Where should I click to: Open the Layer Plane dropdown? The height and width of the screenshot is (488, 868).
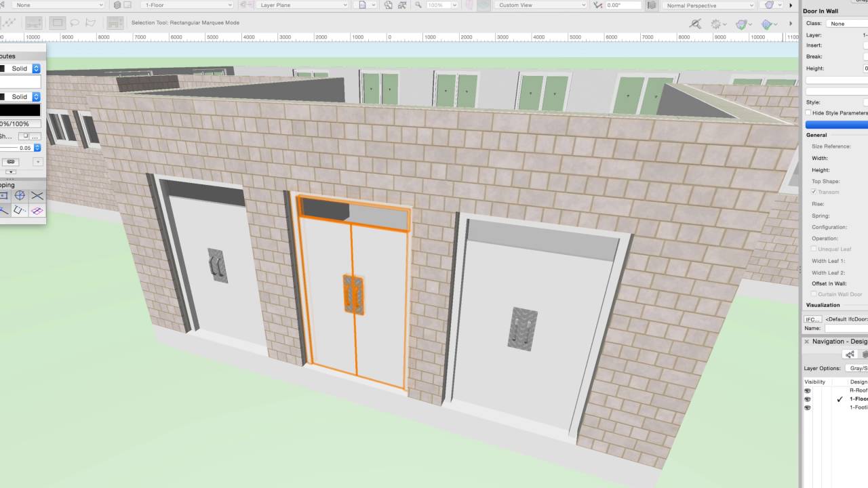[303, 5]
